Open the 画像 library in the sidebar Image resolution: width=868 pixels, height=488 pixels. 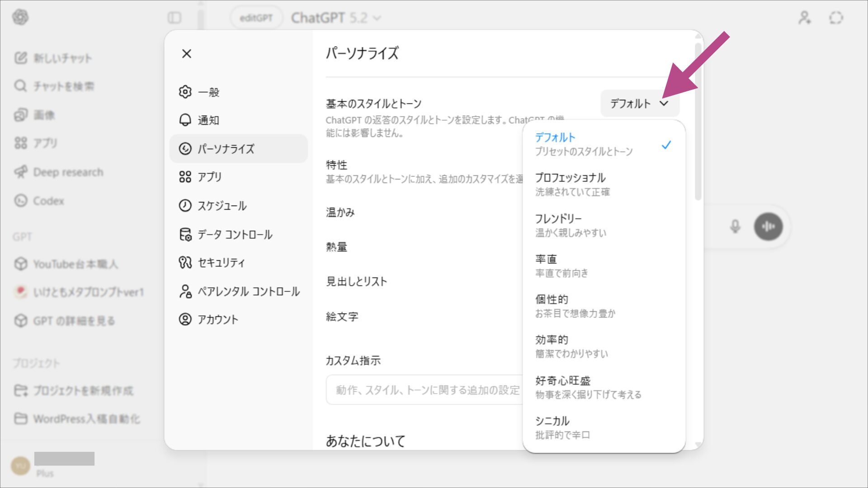tap(43, 114)
